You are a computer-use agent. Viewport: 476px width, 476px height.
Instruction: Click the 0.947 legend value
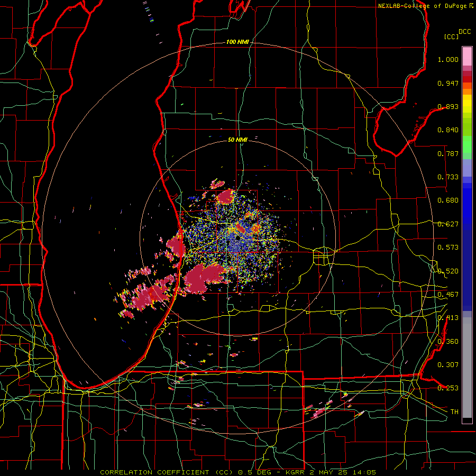(448, 83)
